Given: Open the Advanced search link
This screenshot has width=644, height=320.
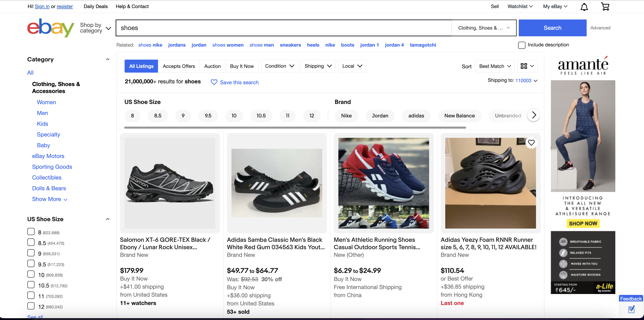Looking at the screenshot, I should [601, 28].
